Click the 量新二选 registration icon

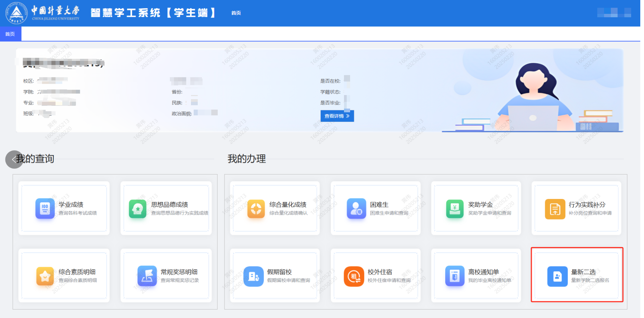[x=557, y=276]
